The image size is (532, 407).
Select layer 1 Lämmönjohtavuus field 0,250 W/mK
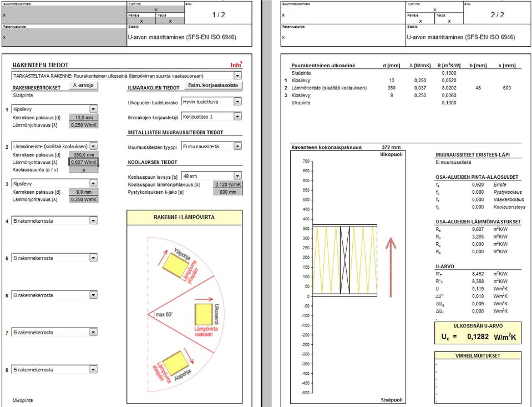(84, 125)
